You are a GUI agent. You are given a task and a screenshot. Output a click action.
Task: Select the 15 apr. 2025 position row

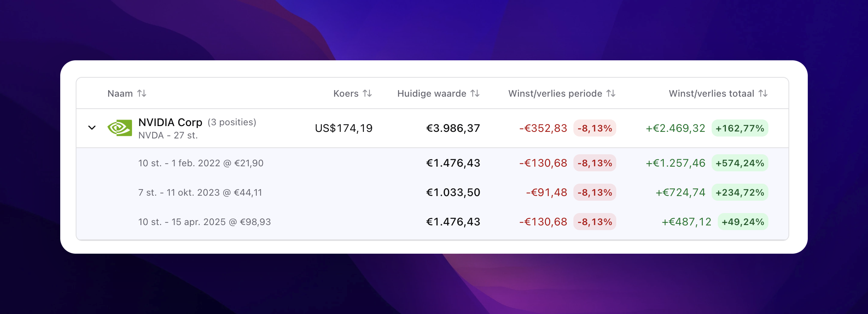(x=204, y=222)
